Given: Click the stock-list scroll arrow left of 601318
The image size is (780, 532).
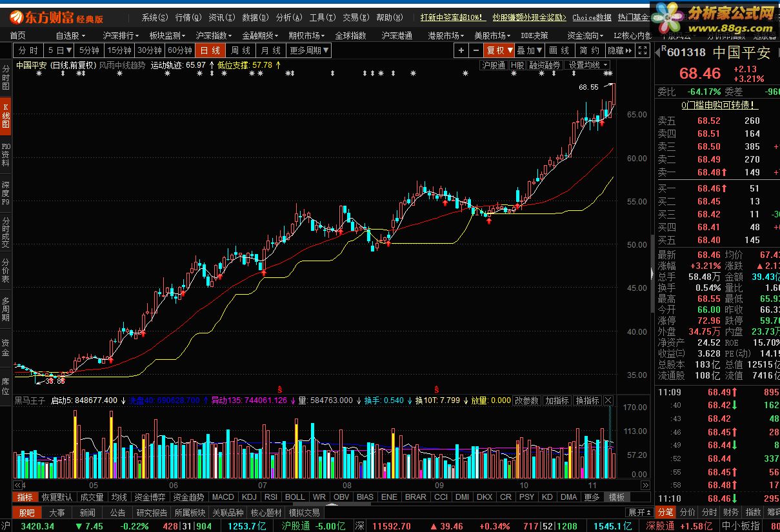Looking at the screenshot, I should point(657,52).
